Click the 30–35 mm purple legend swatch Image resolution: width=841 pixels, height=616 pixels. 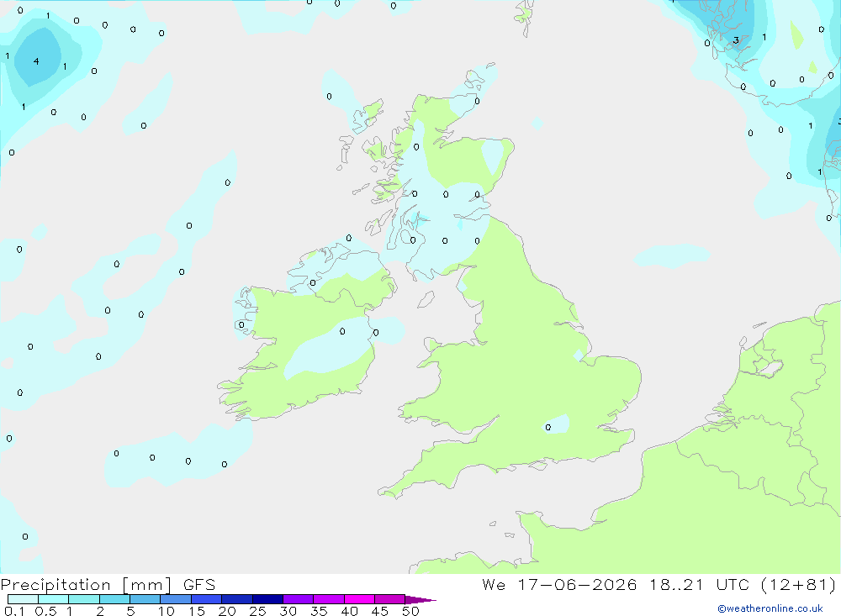tap(299, 599)
